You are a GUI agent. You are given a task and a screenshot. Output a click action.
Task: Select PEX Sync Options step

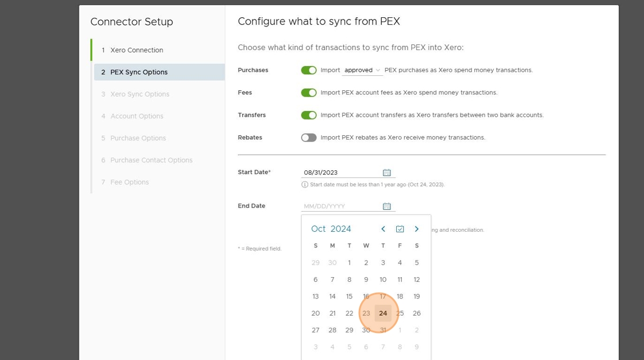click(139, 72)
